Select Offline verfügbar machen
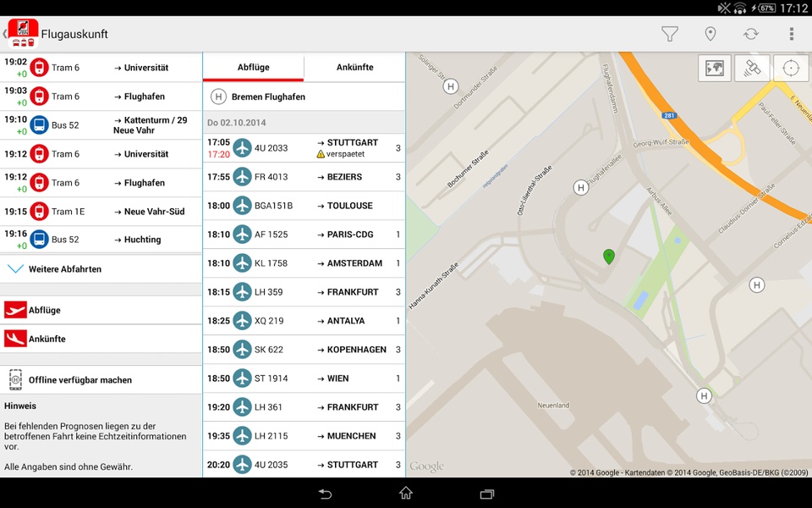The image size is (812, 508). [101, 380]
